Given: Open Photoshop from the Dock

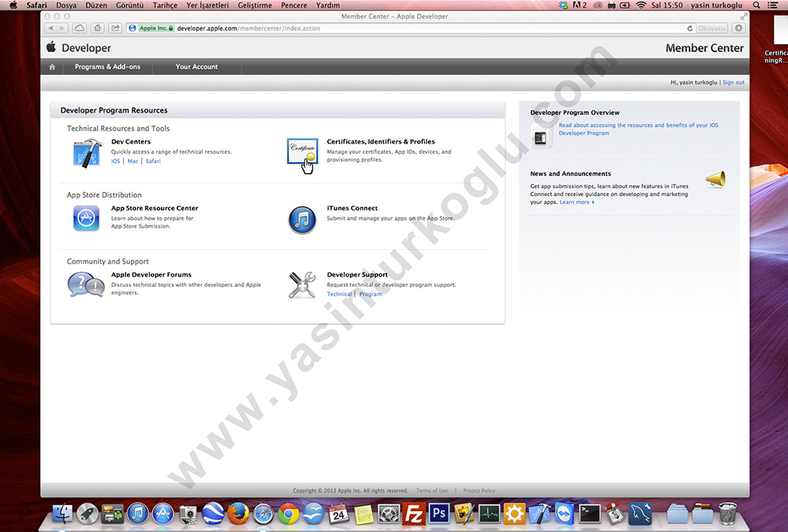Looking at the screenshot, I should coord(439,514).
